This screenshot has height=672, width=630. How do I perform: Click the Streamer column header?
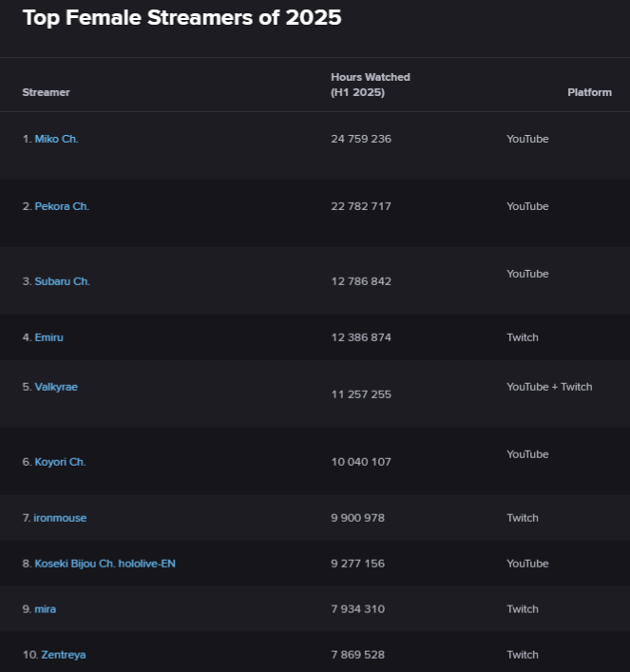46,92
